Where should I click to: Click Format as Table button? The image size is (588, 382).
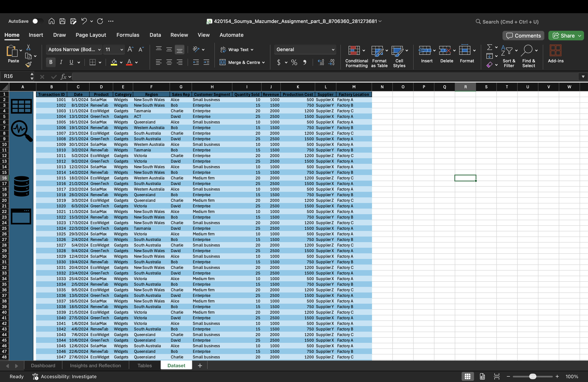(379, 56)
